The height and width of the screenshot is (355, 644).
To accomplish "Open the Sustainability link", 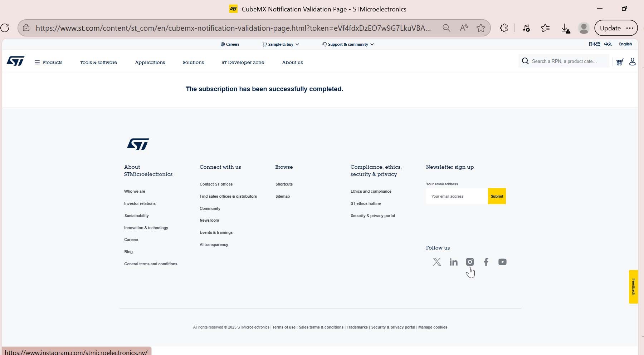I will [x=137, y=216].
